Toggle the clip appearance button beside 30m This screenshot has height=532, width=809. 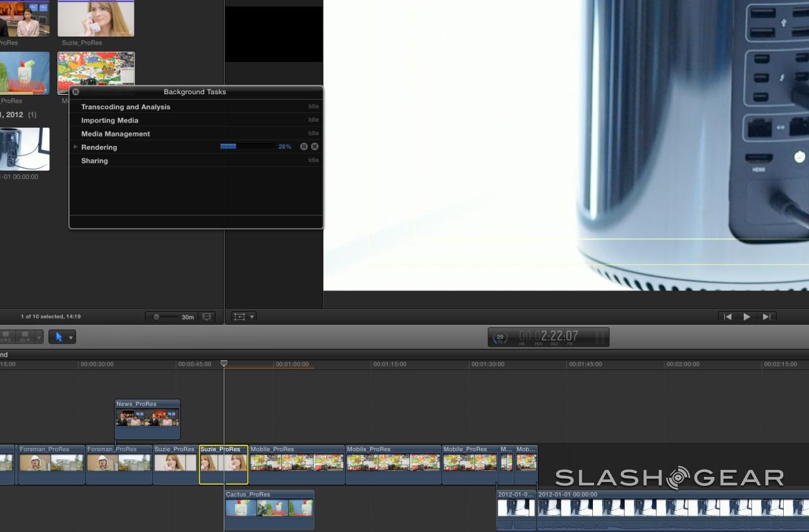207,317
